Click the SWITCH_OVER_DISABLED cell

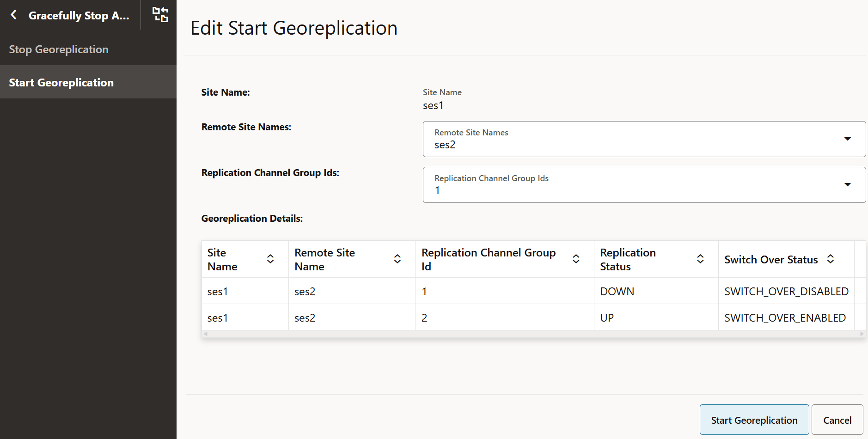[x=786, y=291]
